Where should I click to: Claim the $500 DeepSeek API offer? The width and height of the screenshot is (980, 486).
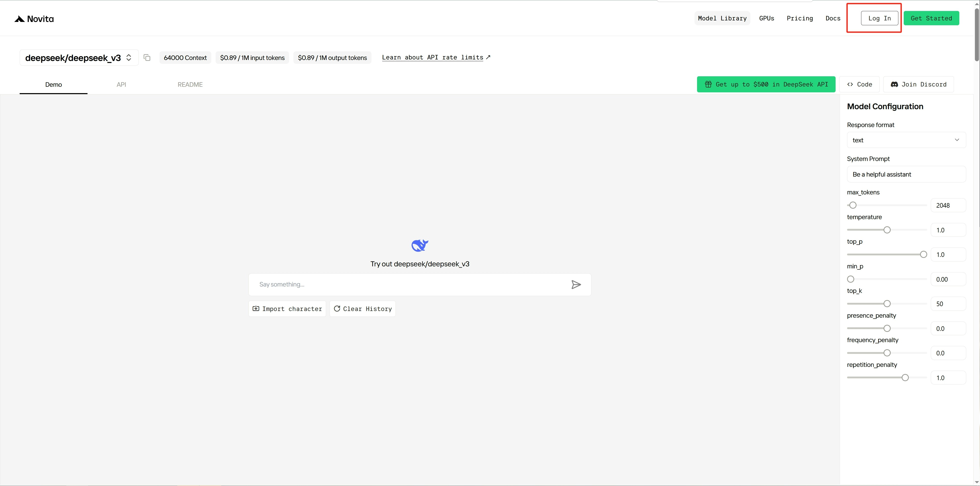(766, 84)
